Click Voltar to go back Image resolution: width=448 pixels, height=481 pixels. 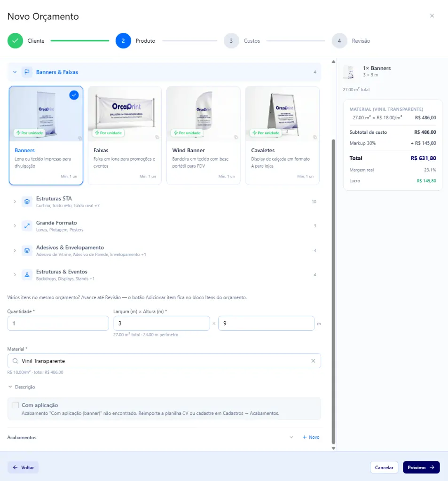tap(23, 467)
